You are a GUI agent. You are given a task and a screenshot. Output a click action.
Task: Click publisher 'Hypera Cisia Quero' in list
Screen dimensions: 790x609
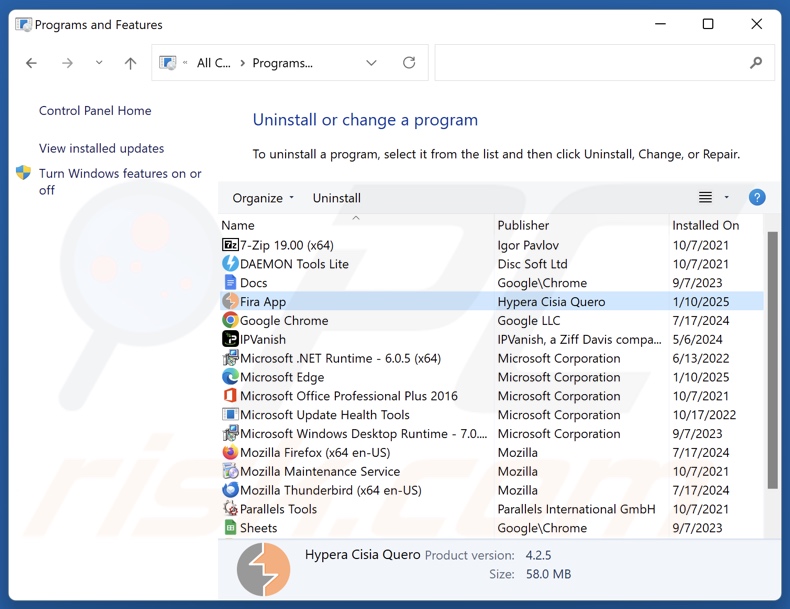coord(551,302)
